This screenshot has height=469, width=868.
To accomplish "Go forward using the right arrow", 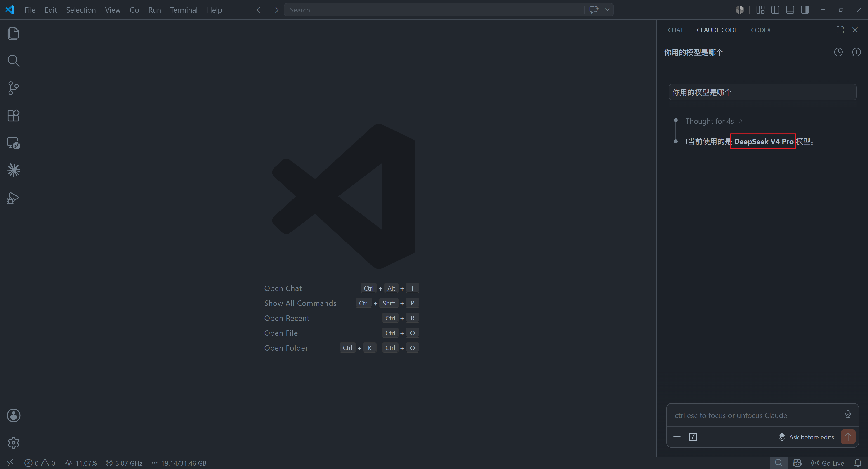I will tap(275, 10).
